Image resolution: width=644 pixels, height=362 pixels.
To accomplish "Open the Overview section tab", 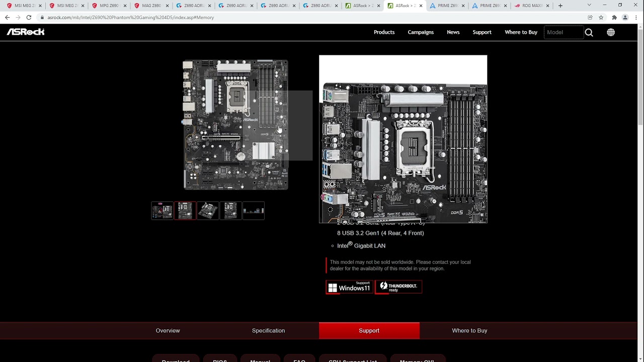I will pos(168,330).
